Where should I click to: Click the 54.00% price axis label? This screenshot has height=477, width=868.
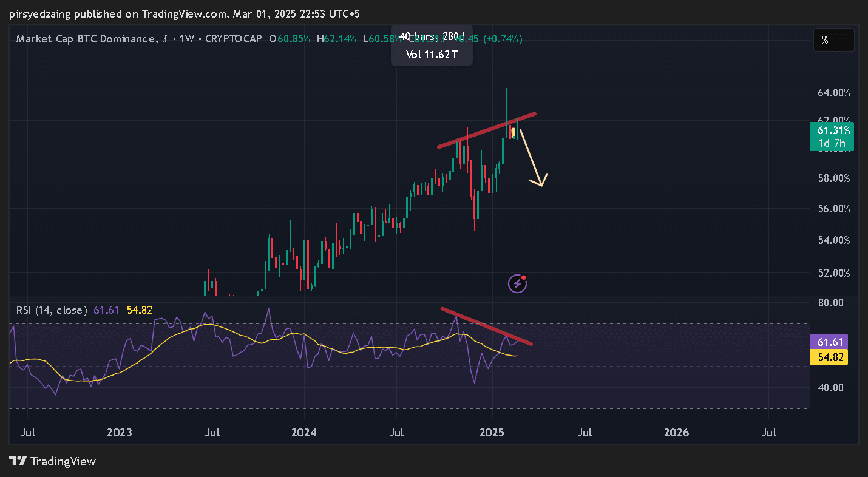tap(833, 240)
